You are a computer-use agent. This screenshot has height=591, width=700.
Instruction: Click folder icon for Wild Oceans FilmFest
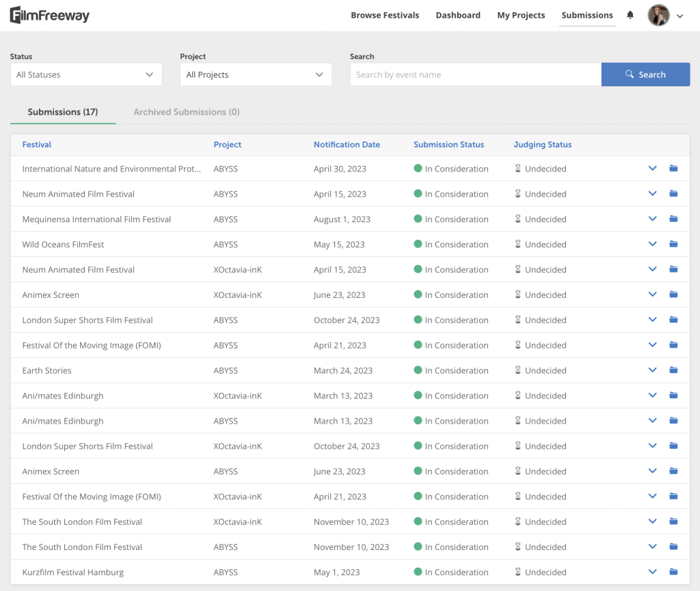pyautogui.click(x=673, y=243)
